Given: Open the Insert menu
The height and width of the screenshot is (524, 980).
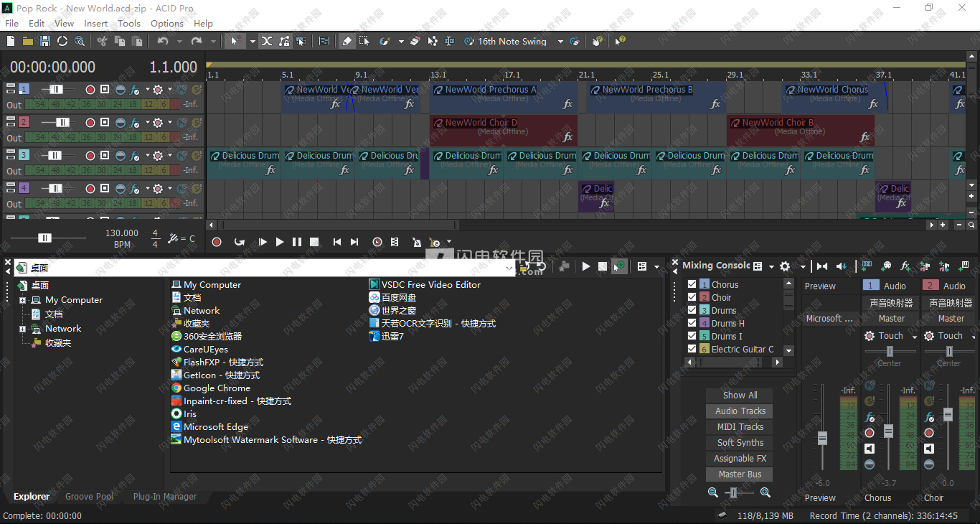Looking at the screenshot, I should click(x=96, y=23).
